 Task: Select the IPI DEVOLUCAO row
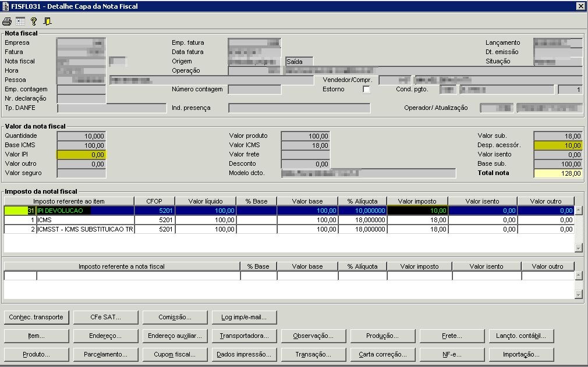(x=84, y=211)
